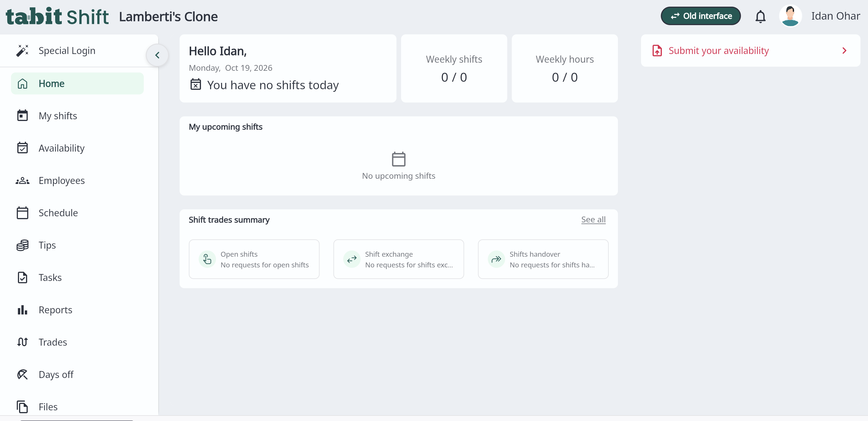Click the Home house icon
Screen dimensions: 868x421
[x=22, y=83]
